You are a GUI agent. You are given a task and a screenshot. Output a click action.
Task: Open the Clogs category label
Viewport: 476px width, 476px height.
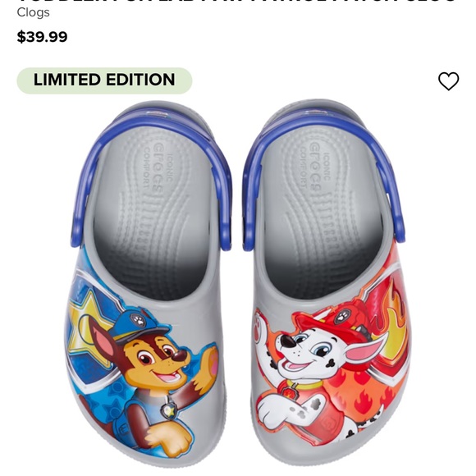tap(33, 12)
